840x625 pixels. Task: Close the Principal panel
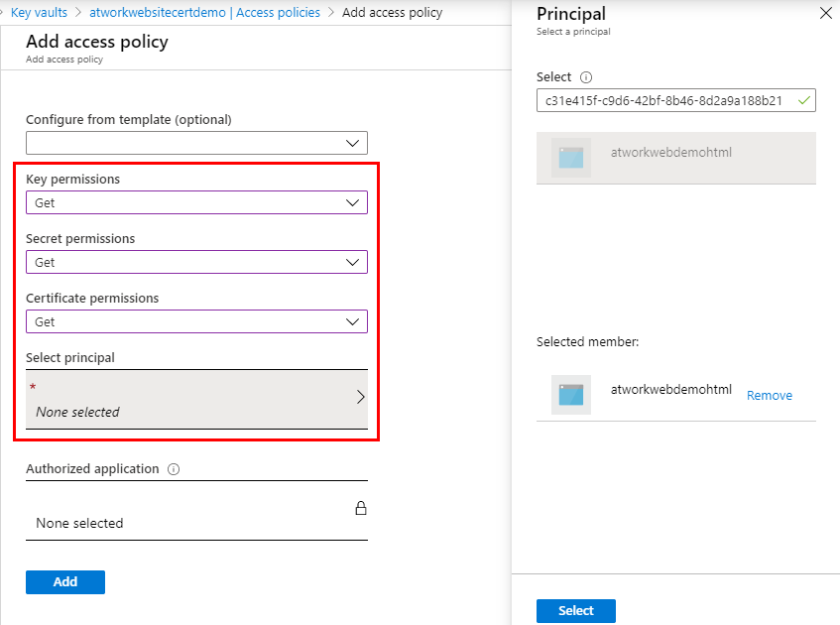point(825,14)
